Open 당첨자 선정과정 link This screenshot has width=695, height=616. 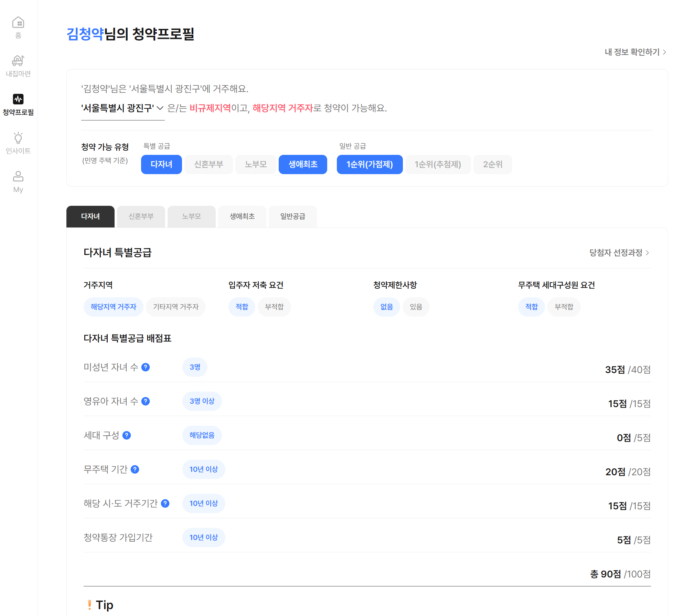[619, 253]
